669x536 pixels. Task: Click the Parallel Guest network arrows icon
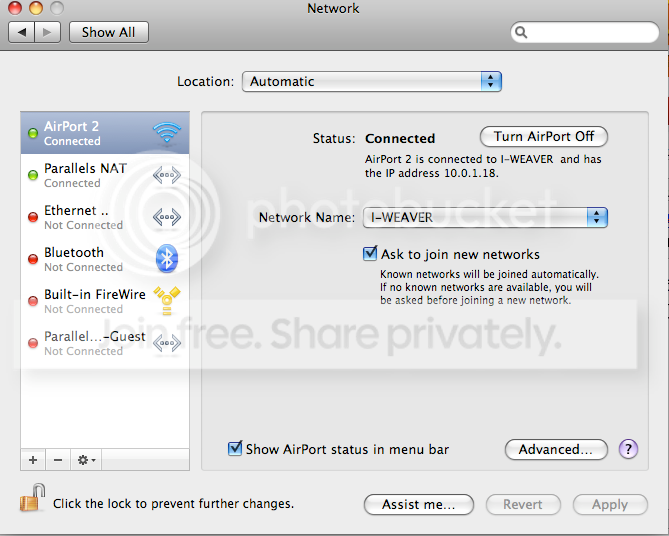pyautogui.click(x=167, y=343)
